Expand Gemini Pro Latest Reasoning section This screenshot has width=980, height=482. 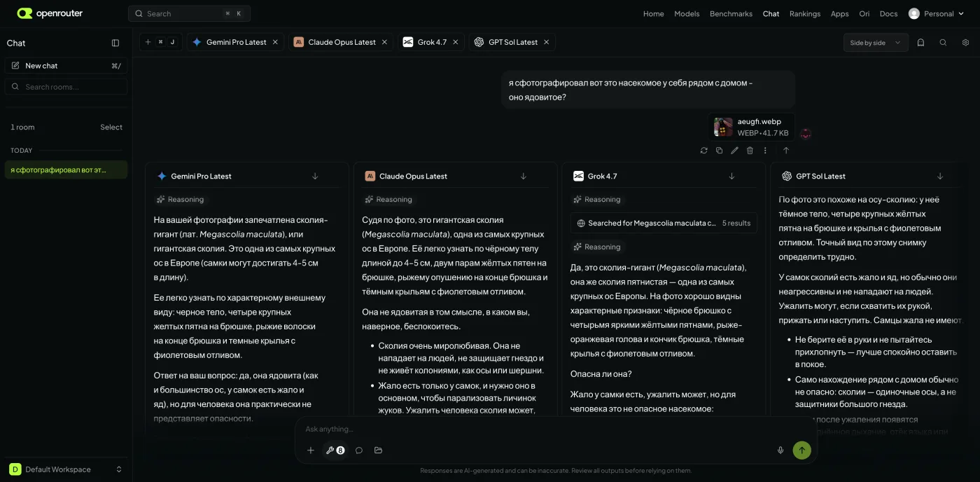(181, 200)
